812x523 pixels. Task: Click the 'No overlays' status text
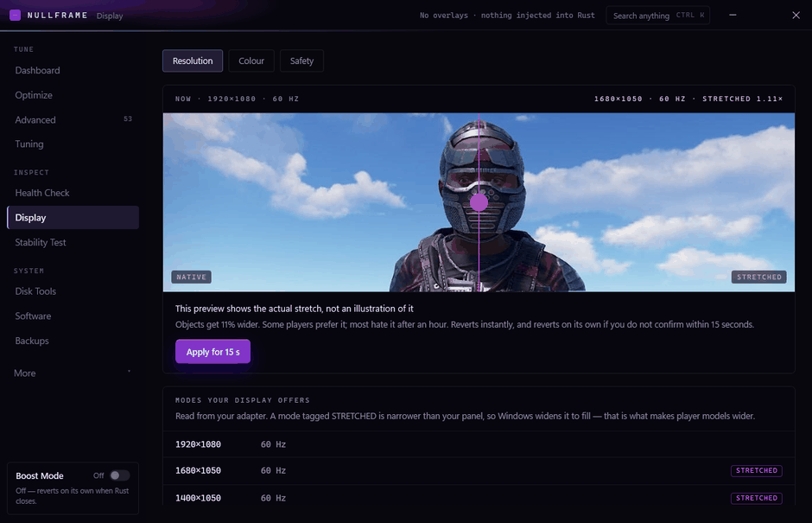tap(507, 16)
